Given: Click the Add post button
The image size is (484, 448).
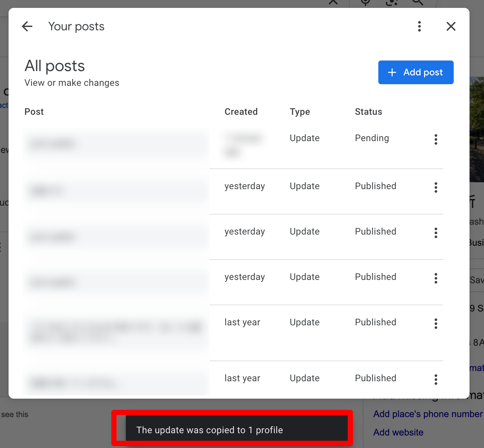Looking at the screenshot, I should tap(416, 72).
